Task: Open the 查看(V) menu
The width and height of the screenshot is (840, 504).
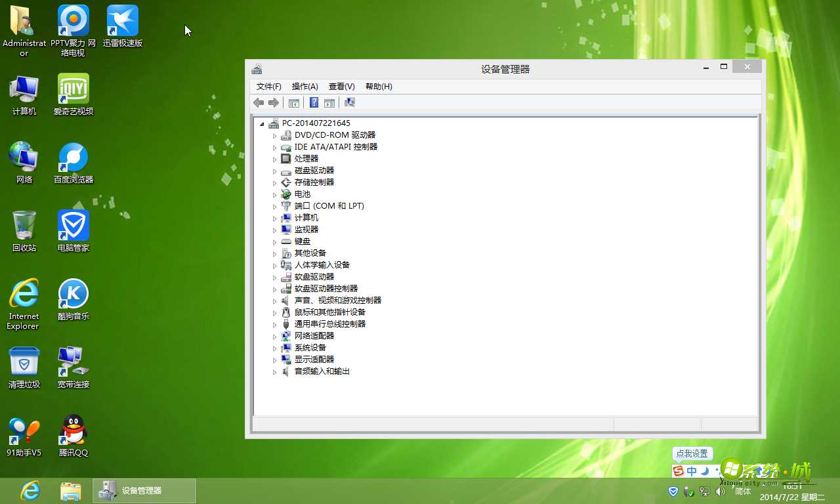Action: coord(341,86)
